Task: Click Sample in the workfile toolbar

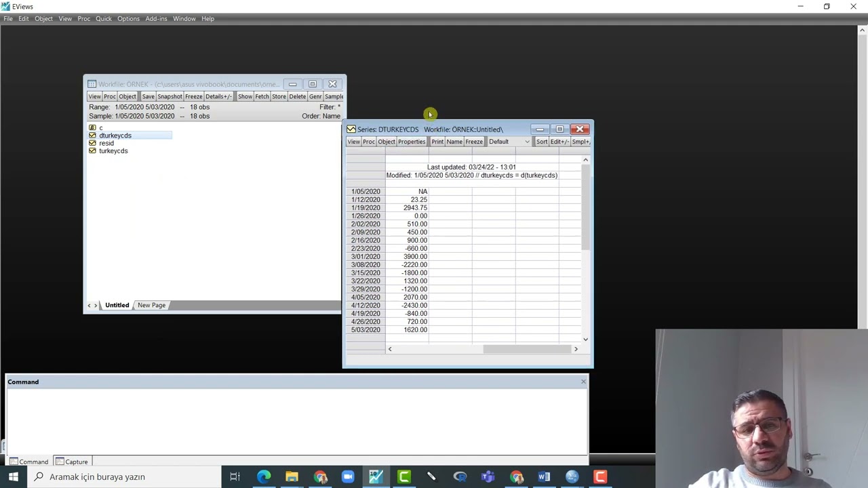Action: pos(334,96)
